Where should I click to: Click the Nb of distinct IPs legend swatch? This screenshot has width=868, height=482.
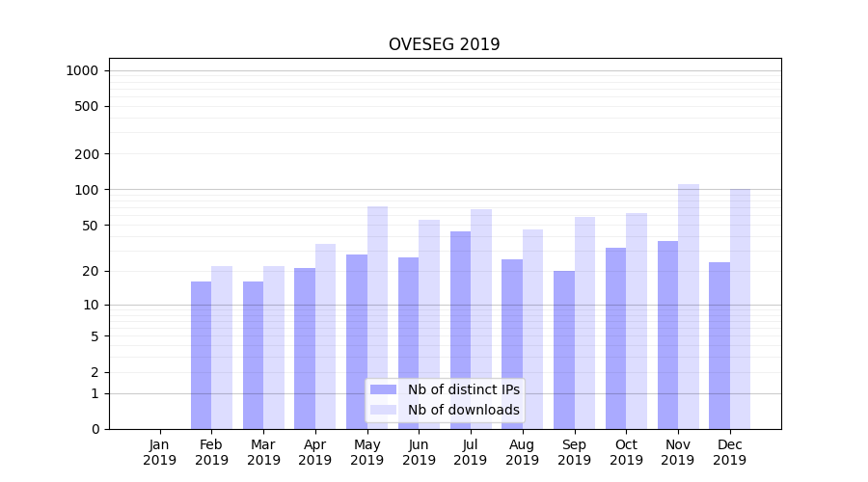(383, 389)
